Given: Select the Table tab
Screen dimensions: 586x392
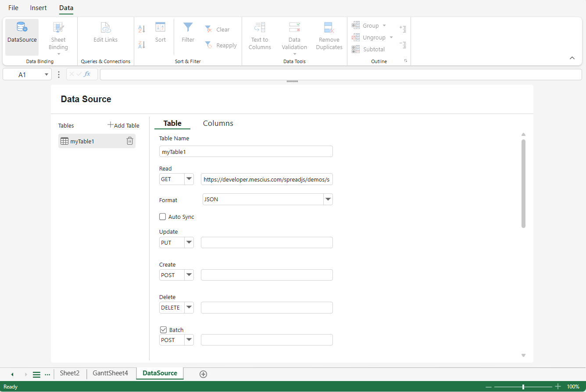Looking at the screenshot, I should tap(172, 123).
